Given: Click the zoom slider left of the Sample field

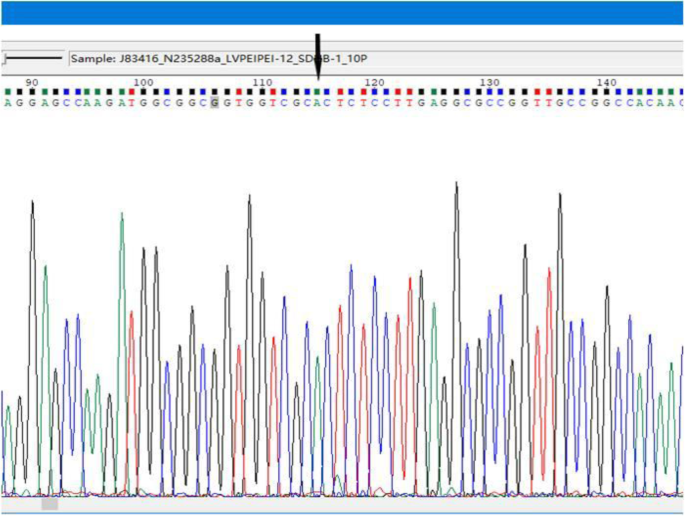Looking at the screenshot, I should click(32, 58).
